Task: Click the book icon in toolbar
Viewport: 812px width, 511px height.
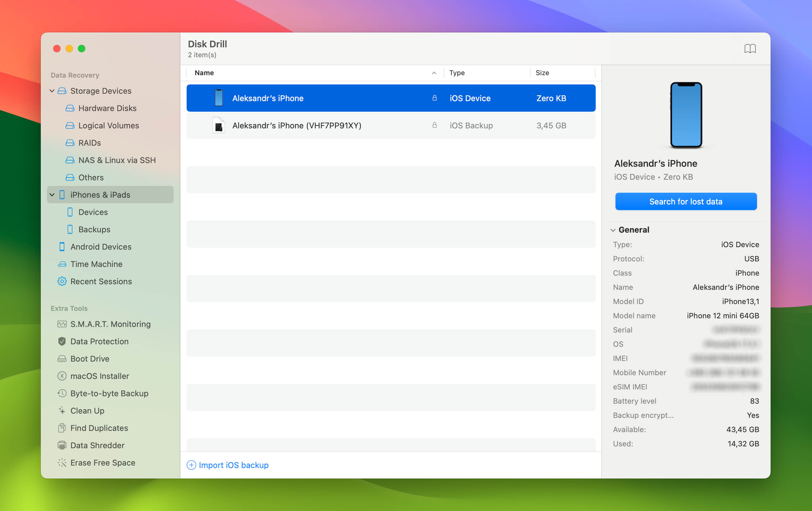Action: (x=750, y=49)
